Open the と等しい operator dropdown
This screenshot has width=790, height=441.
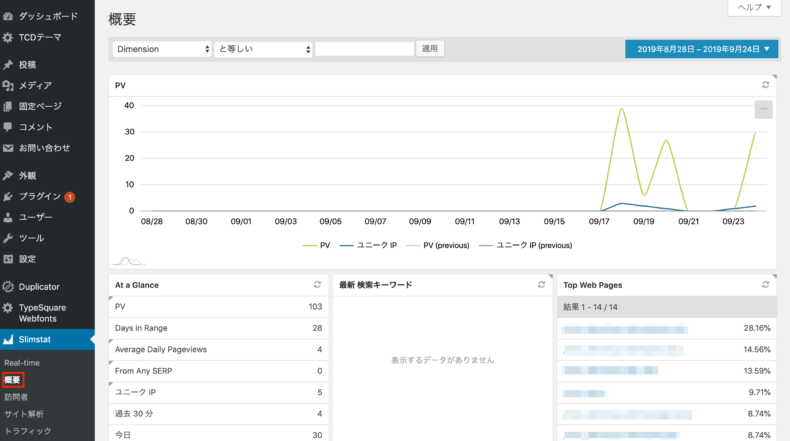point(263,49)
